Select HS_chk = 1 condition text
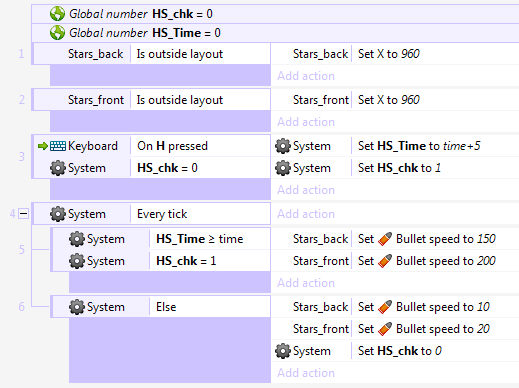Viewport: 519px width, 388px height. coord(186,261)
